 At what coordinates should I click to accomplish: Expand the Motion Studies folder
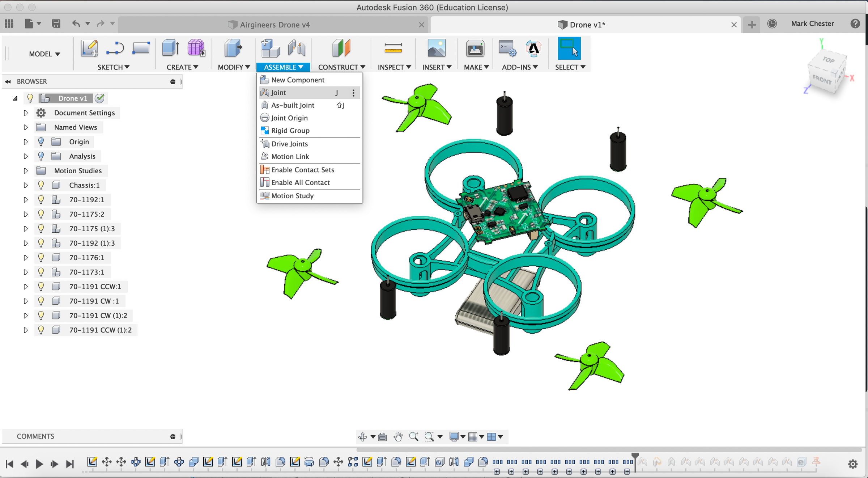pos(25,170)
